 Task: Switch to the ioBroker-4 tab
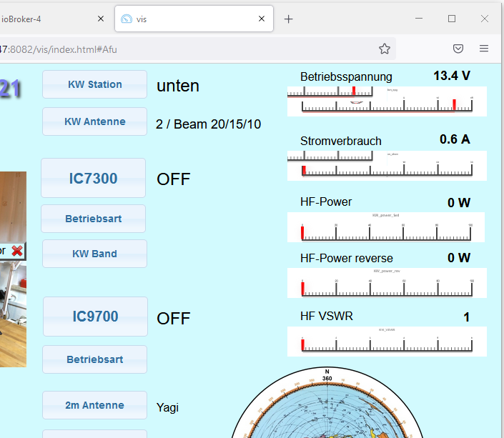[53, 19]
